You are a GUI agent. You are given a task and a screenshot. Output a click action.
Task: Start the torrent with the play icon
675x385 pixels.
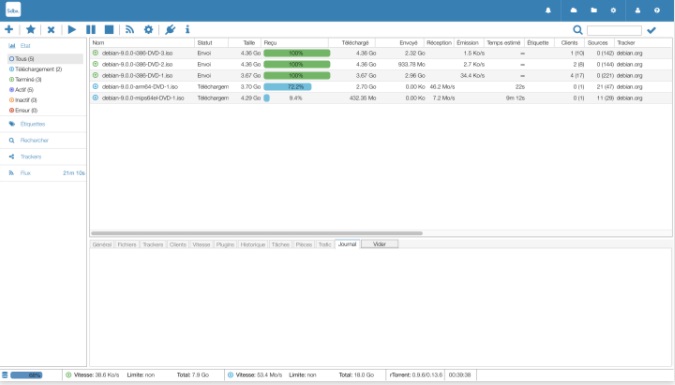pos(72,29)
